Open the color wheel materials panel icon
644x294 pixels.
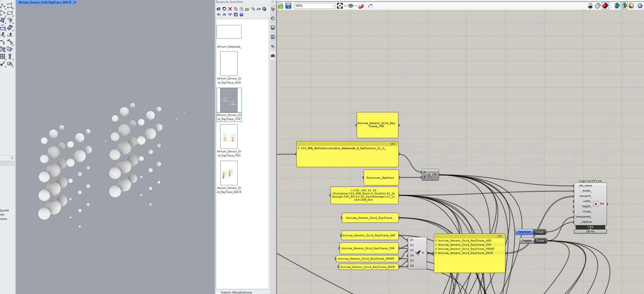[273, 18]
